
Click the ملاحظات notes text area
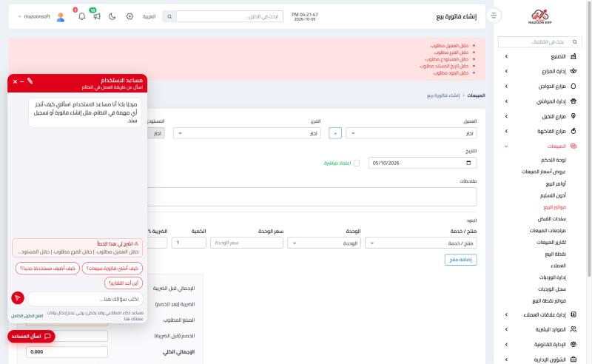(x=312, y=197)
